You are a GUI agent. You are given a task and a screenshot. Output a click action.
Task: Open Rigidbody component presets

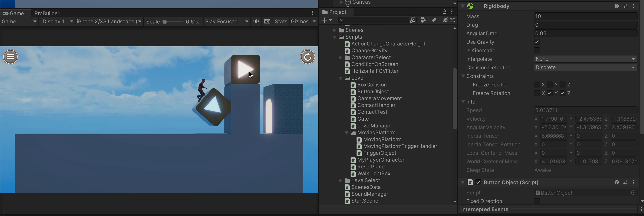[x=625, y=6]
